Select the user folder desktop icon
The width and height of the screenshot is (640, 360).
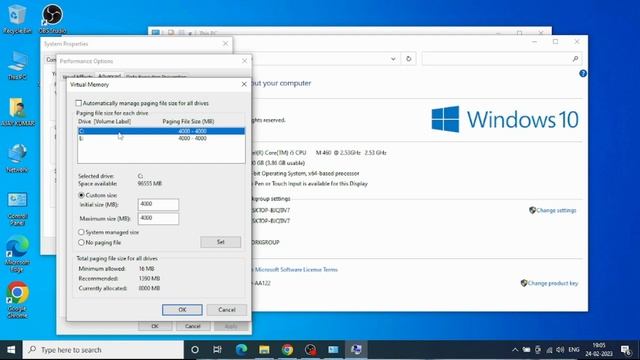click(17, 111)
